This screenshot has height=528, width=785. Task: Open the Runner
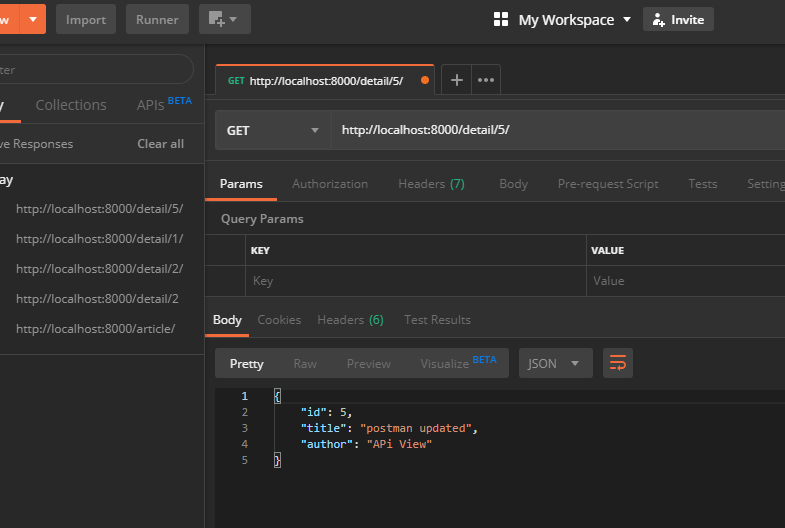coord(157,20)
